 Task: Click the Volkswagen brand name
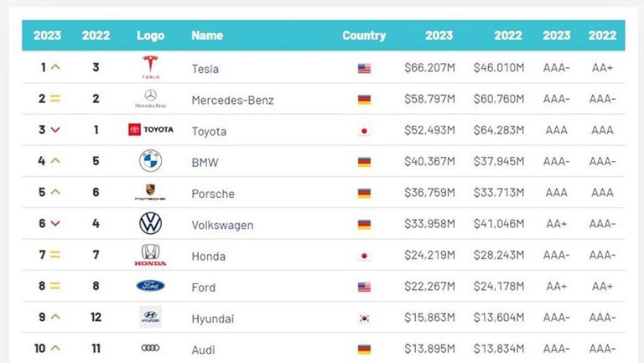coord(222,225)
